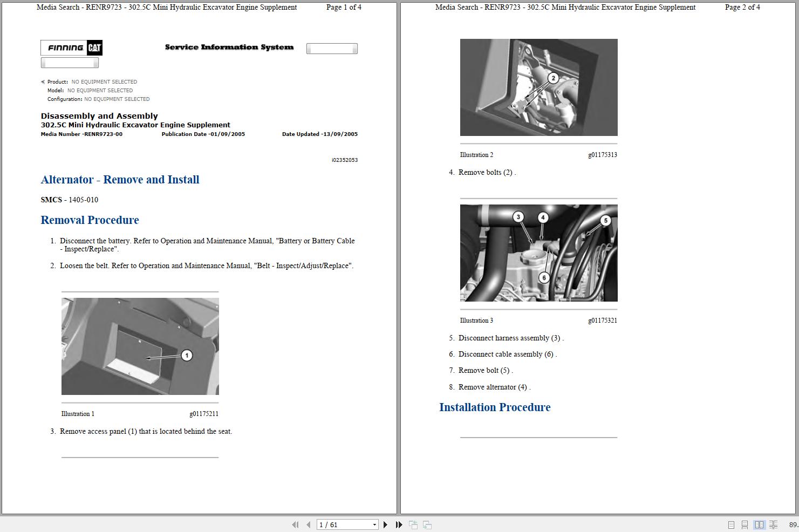This screenshot has width=799, height=532.
Task: Click Configuration: NO EQUIPMENT SELECTED line
Action: (x=99, y=99)
